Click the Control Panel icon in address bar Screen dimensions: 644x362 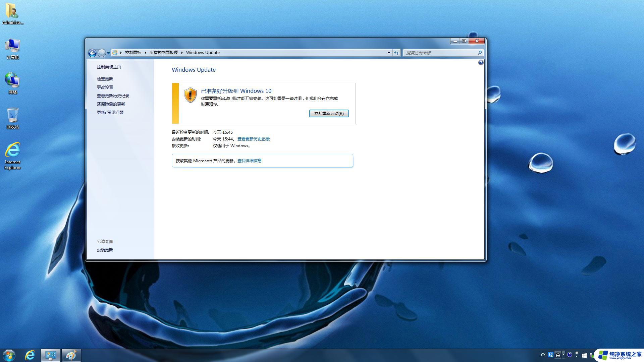click(115, 53)
